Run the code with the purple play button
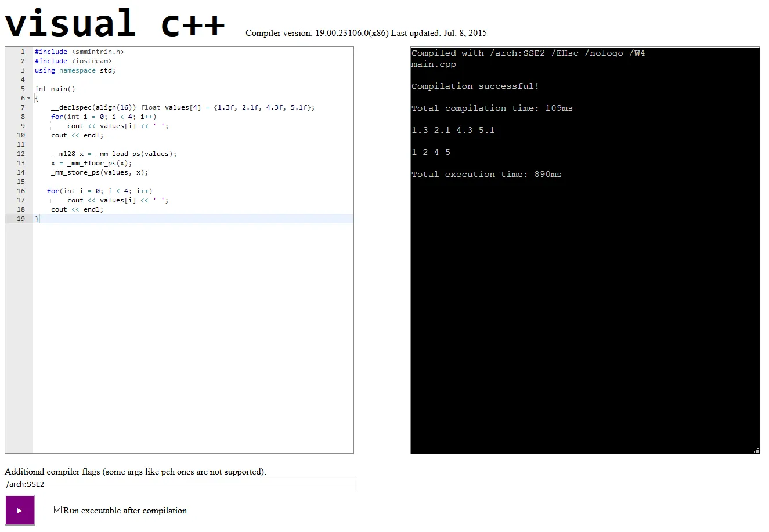 pos(20,511)
